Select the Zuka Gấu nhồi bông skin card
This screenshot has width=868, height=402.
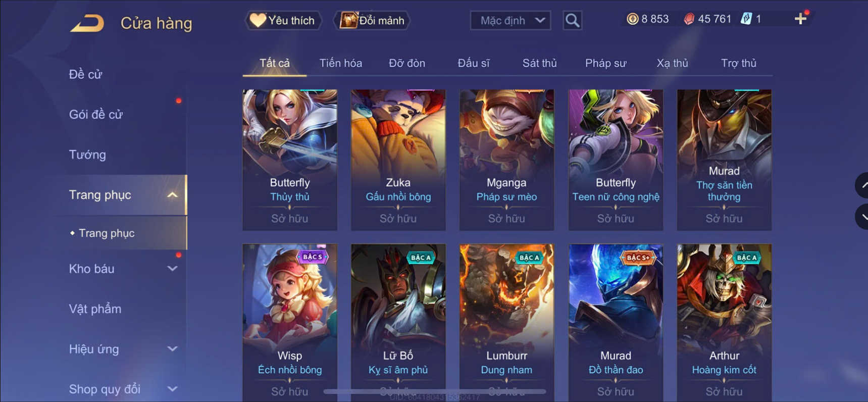point(398,160)
